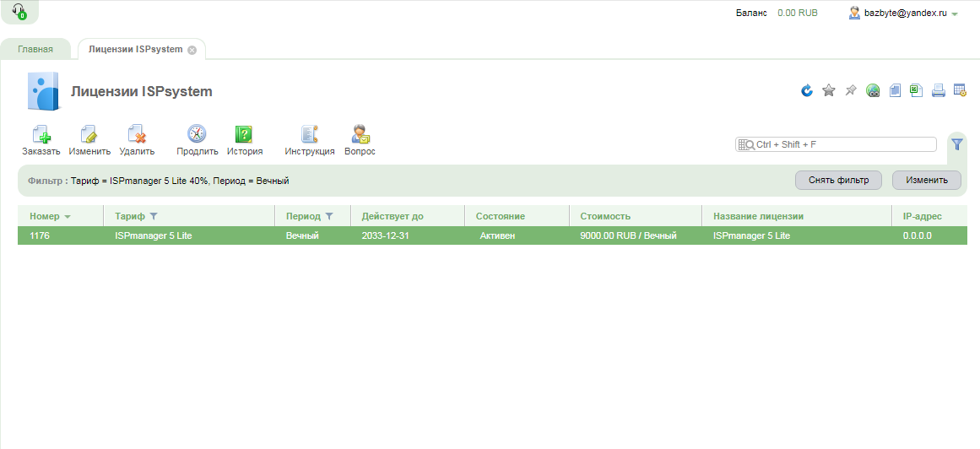Viewport: 980px width, 449px height.
Task: Sort by Тариф column header
Action: 130,216
